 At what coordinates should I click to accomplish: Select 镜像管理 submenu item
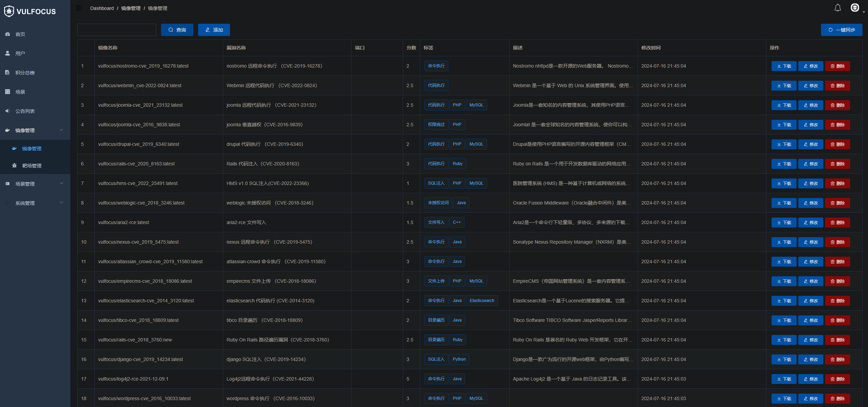pos(32,149)
